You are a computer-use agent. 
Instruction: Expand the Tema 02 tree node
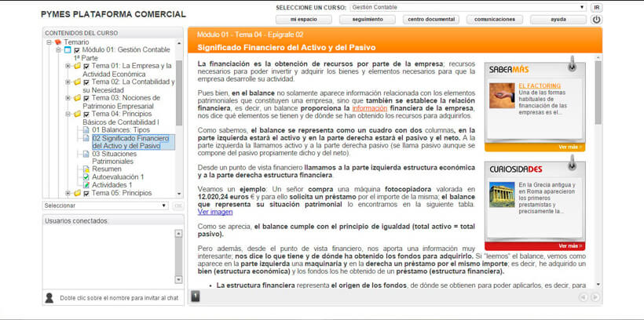(x=68, y=82)
